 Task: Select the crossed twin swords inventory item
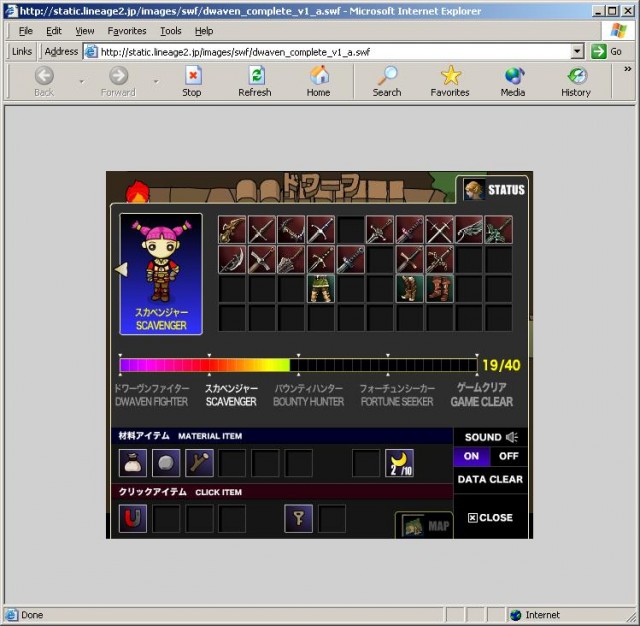coord(439,230)
